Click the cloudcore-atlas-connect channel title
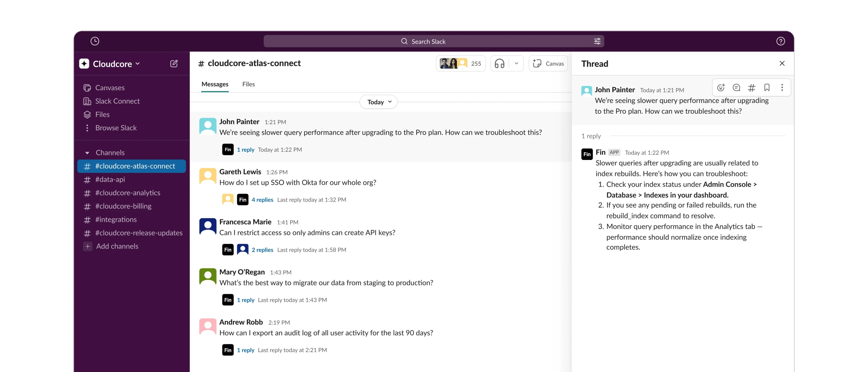Viewport: 868px width, 372px height. [x=254, y=63]
